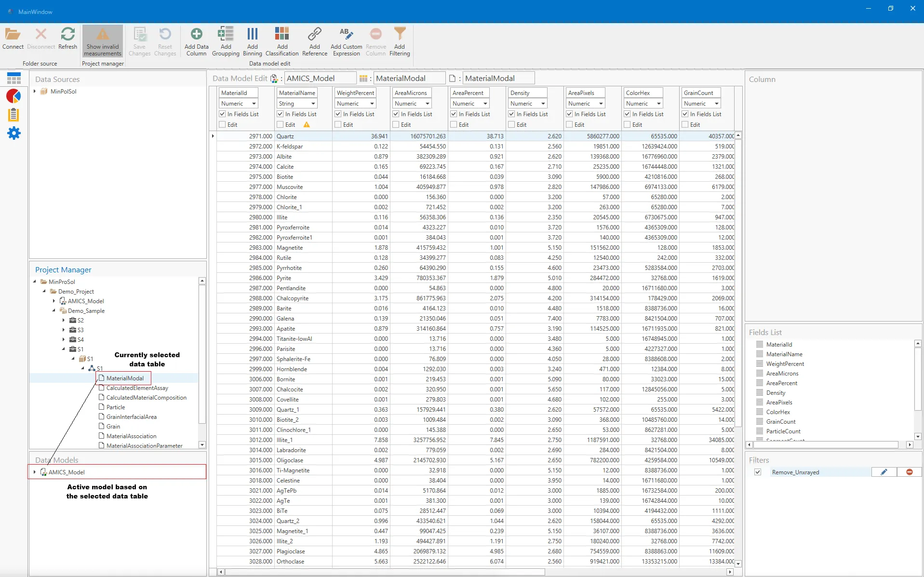This screenshot has width=924, height=577.
Task: Click the Add Groupping icon
Action: click(226, 34)
